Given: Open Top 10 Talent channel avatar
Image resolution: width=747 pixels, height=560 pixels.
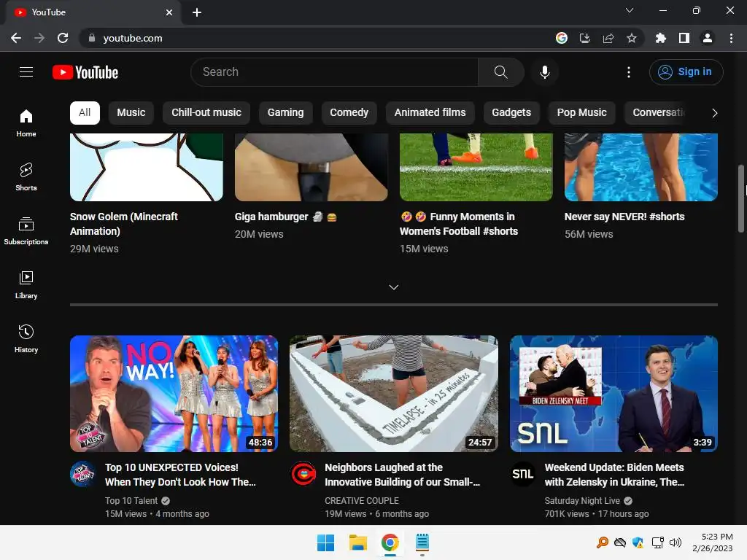Looking at the screenshot, I should click(82, 474).
